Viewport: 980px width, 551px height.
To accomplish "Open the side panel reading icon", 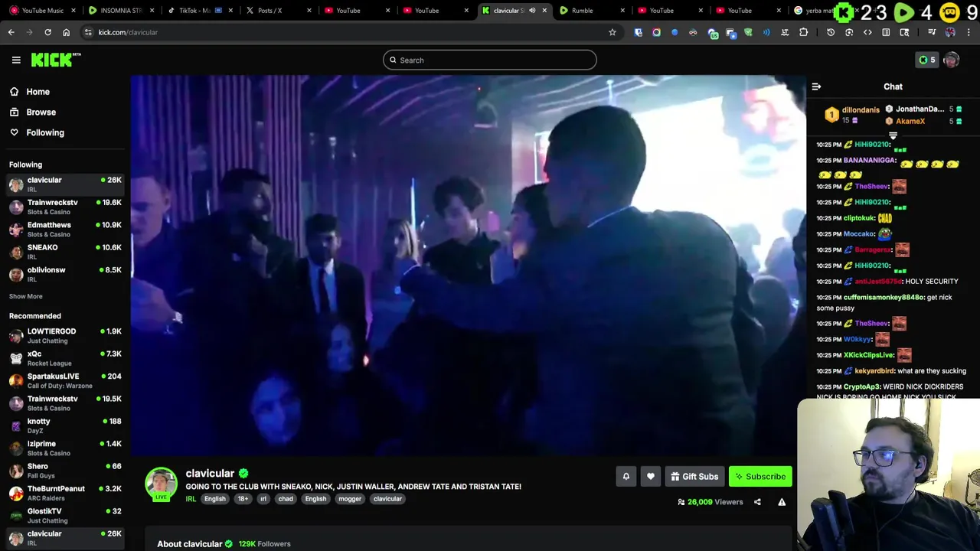I will tap(886, 32).
